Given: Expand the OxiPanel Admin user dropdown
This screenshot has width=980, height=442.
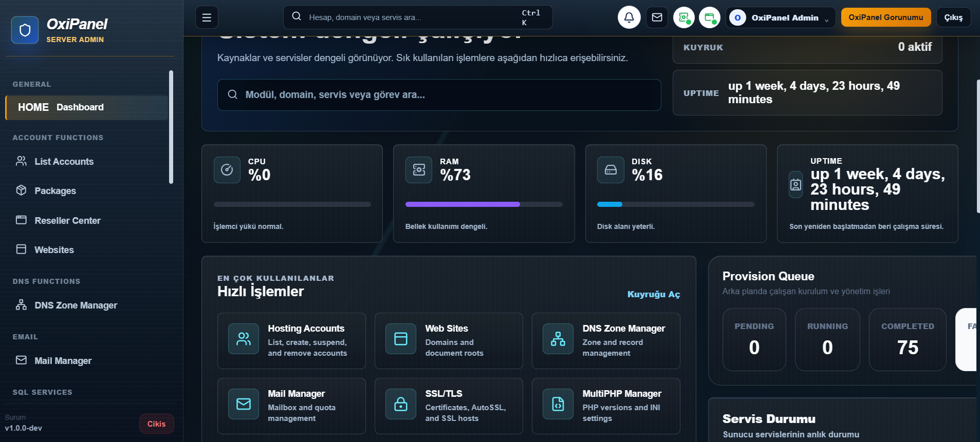Looking at the screenshot, I should [x=781, y=17].
